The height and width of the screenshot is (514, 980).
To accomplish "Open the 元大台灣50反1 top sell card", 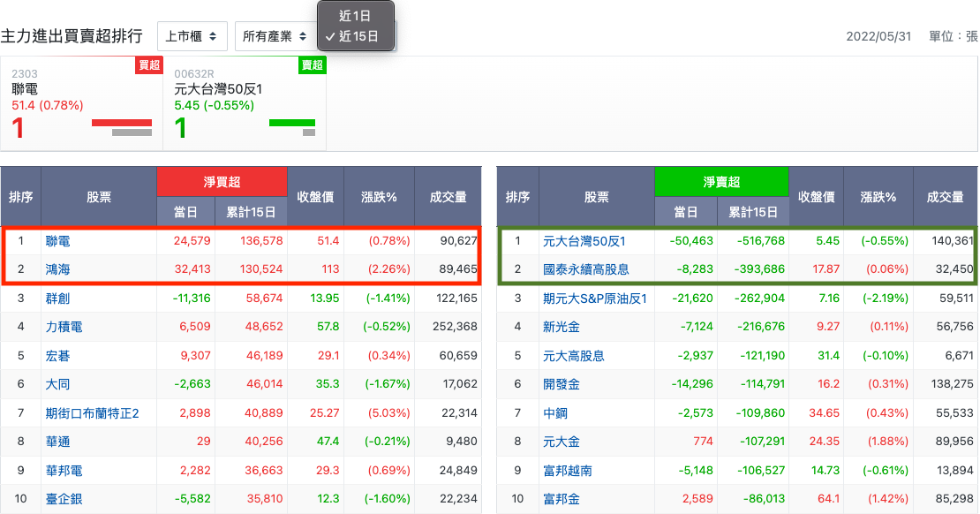I will 245,104.
